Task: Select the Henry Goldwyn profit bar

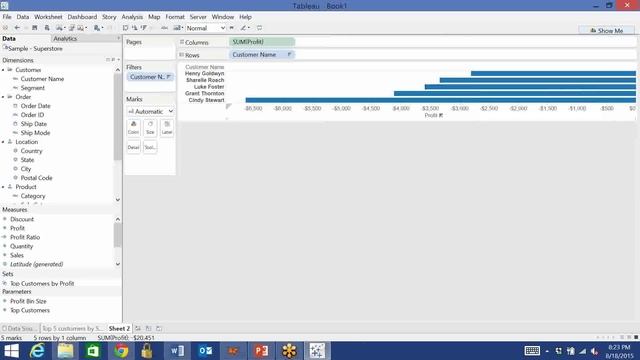Action: (x=553, y=73)
